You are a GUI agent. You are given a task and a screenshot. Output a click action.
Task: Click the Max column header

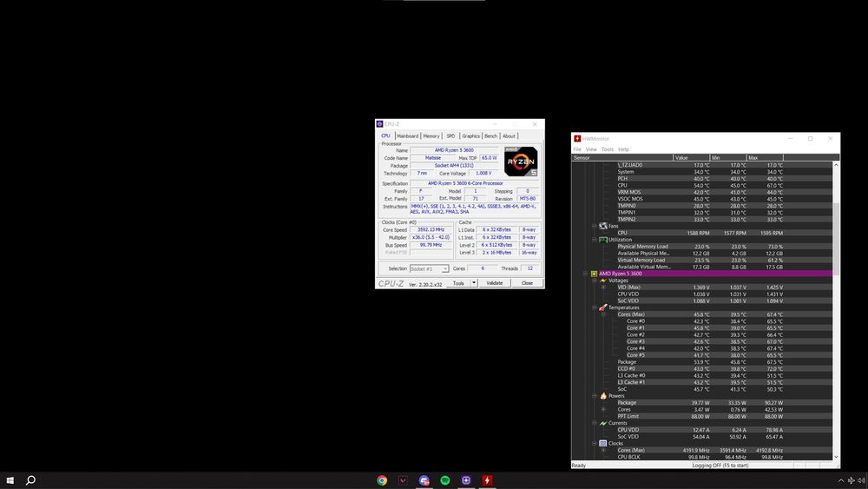765,158
